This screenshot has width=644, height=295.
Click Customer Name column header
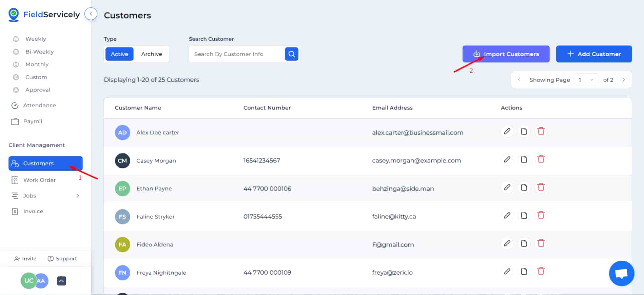point(138,108)
